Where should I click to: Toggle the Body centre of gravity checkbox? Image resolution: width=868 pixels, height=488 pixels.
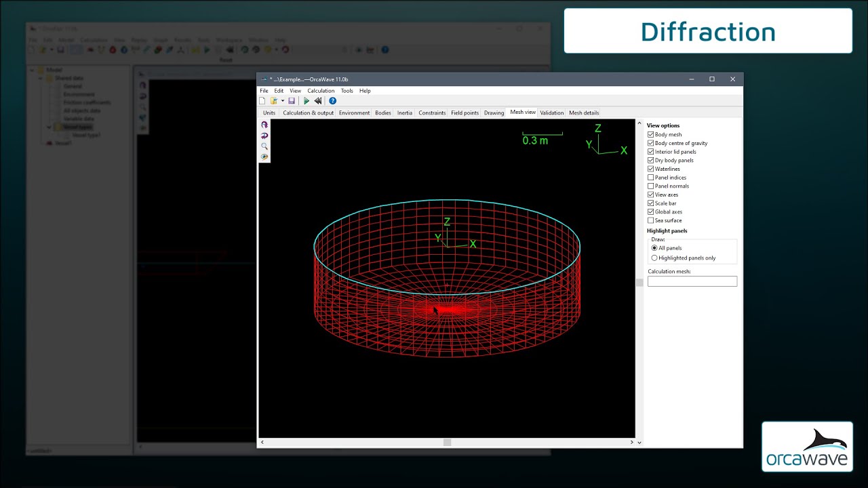point(651,143)
